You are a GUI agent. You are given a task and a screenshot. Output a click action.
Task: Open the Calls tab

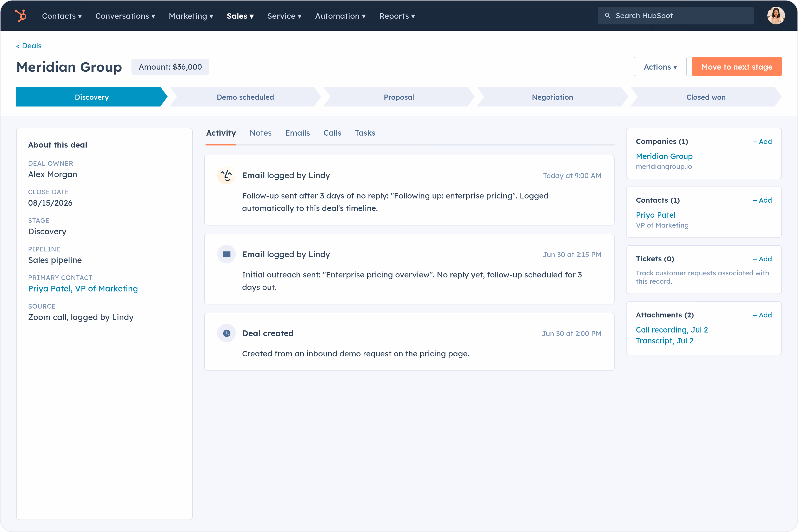[x=332, y=133]
